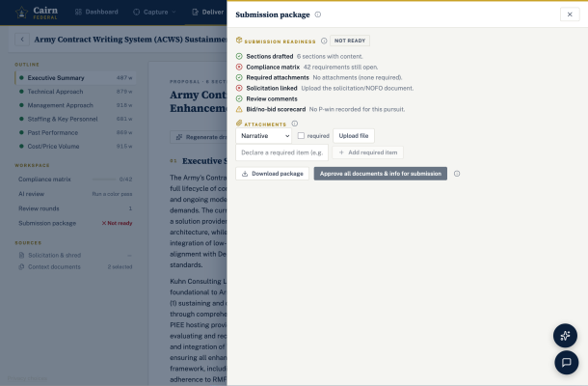This screenshot has width=588, height=386.
Task: Click the NOT READY status badge
Action: click(350, 41)
